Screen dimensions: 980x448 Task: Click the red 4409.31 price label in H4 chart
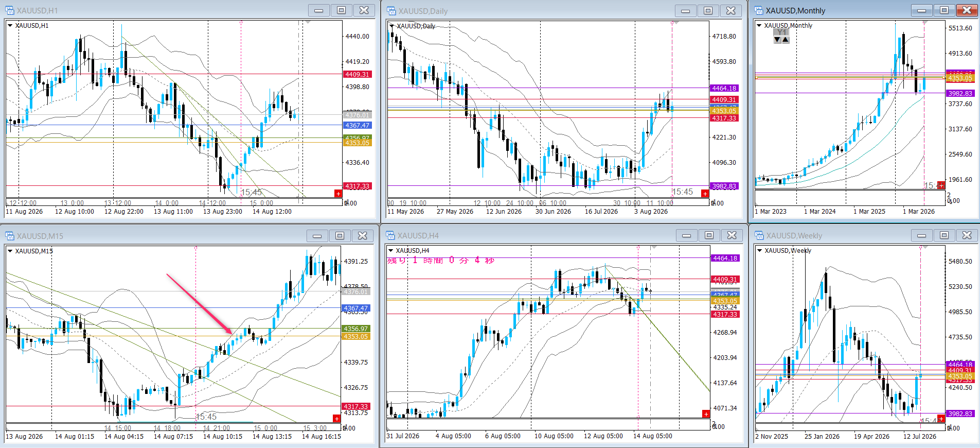click(725, 279)
